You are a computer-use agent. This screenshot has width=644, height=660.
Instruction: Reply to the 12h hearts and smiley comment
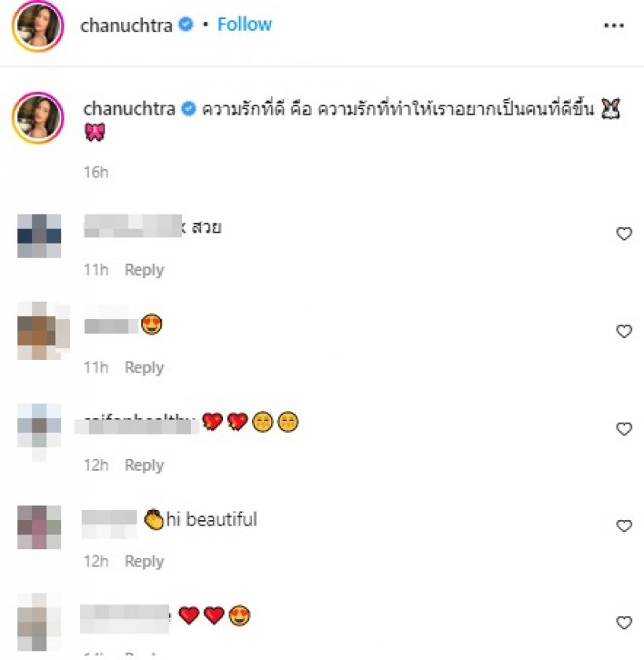145,465
